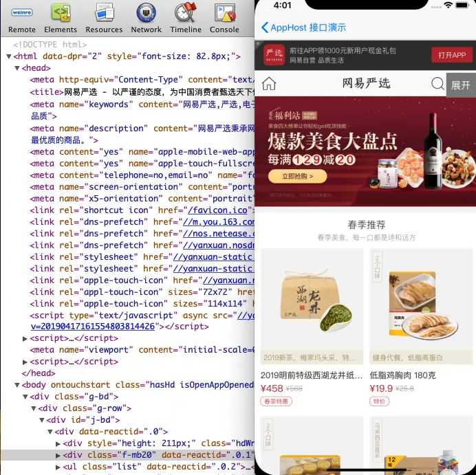Collapse the div class g-row node
This screenshot has width=476, height=475.
[x=34, y=408]
